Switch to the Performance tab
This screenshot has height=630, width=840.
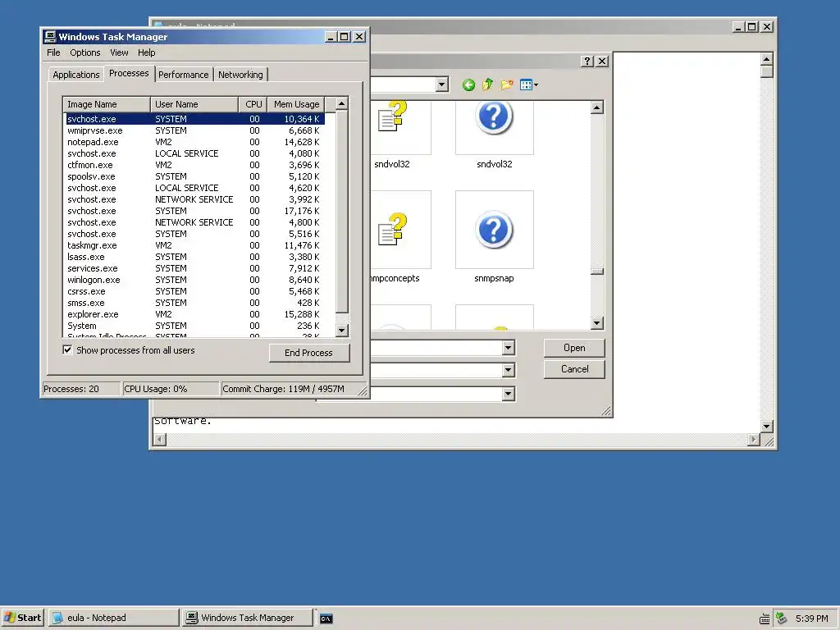[x=183, y=75]
